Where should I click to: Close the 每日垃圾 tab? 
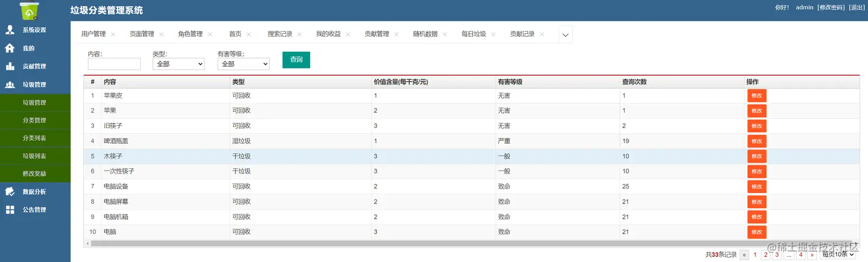point(494,34)
